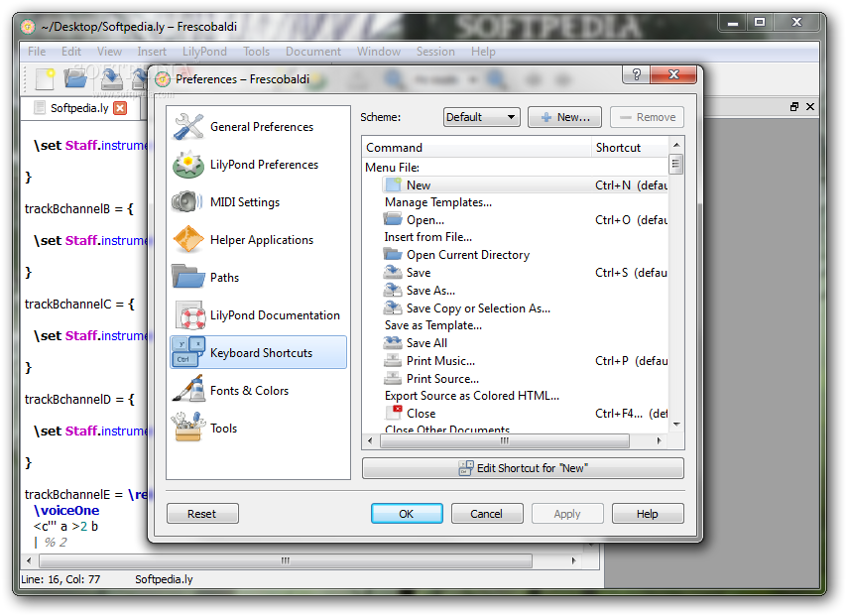The image size is (847, 616).
Task: Select the Manage Templates... command row
Action: coord(438,202)
